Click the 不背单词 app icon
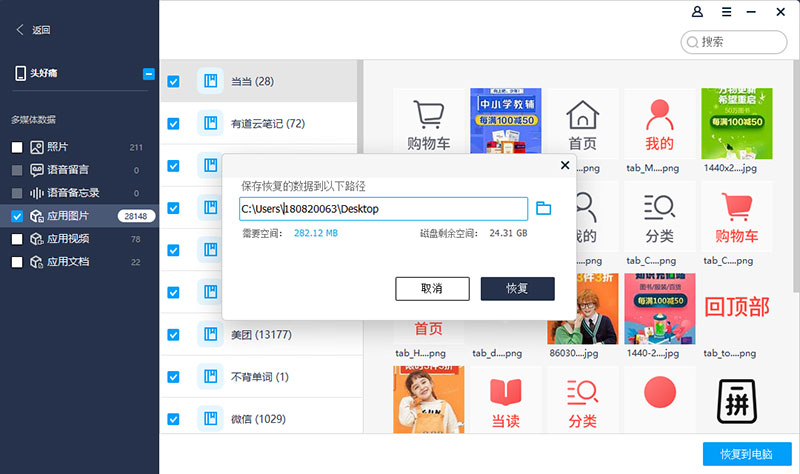This screenshot has height=474, width=800. click(x=210, y=377)
